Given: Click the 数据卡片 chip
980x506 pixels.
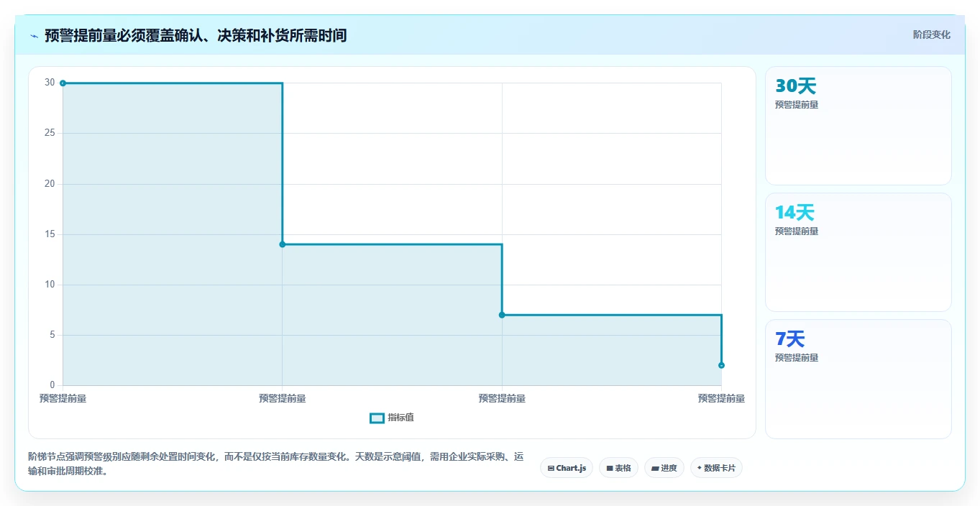Looking at the screenshot, I should tap(716, 468).
